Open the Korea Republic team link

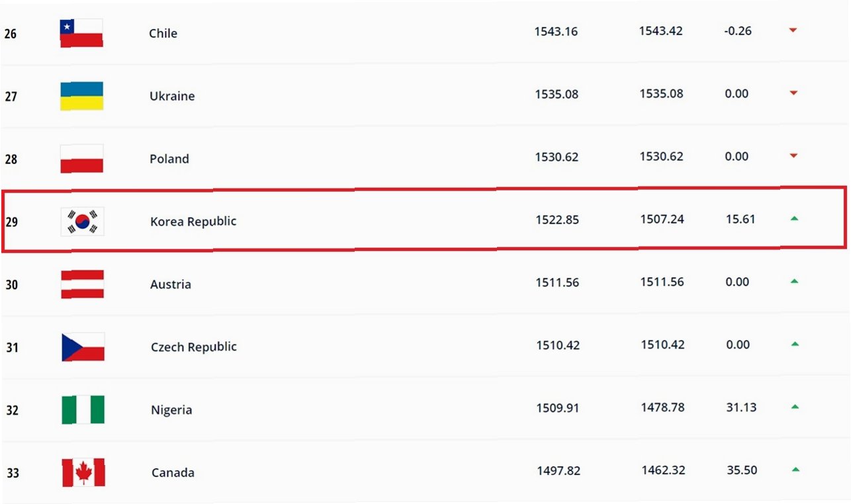193,222
